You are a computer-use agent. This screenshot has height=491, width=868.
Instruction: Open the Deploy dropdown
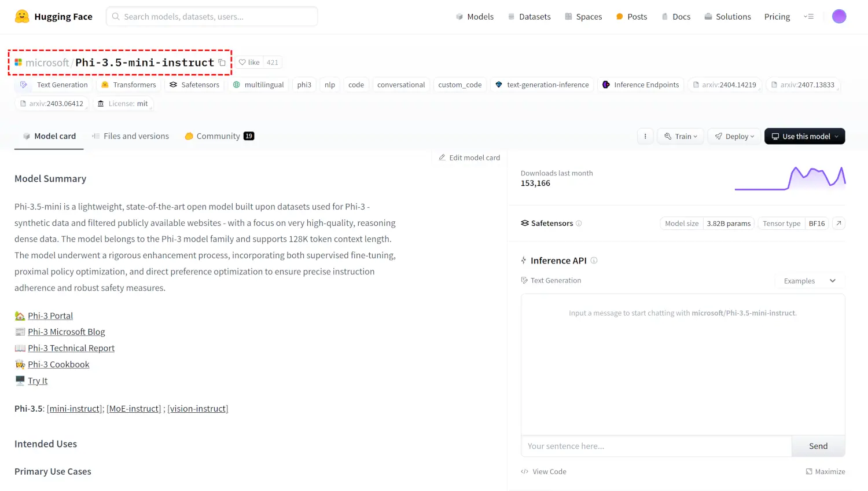pyautogui.click(x=734, y=136)
